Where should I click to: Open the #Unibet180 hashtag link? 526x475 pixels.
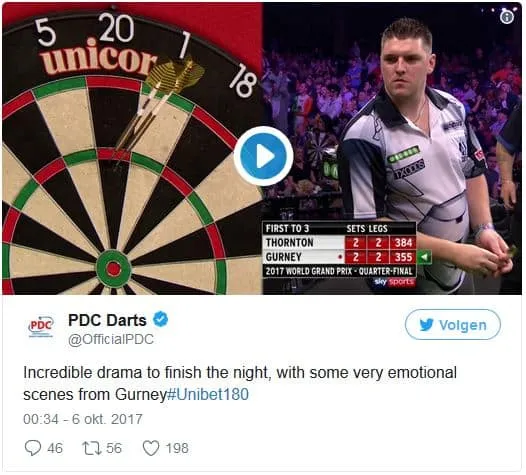[208, 394]
